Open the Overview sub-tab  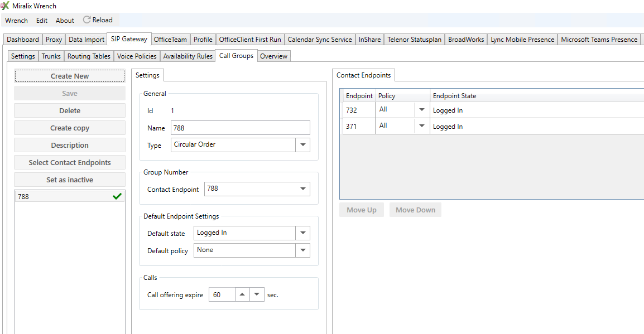coord(273,56)
